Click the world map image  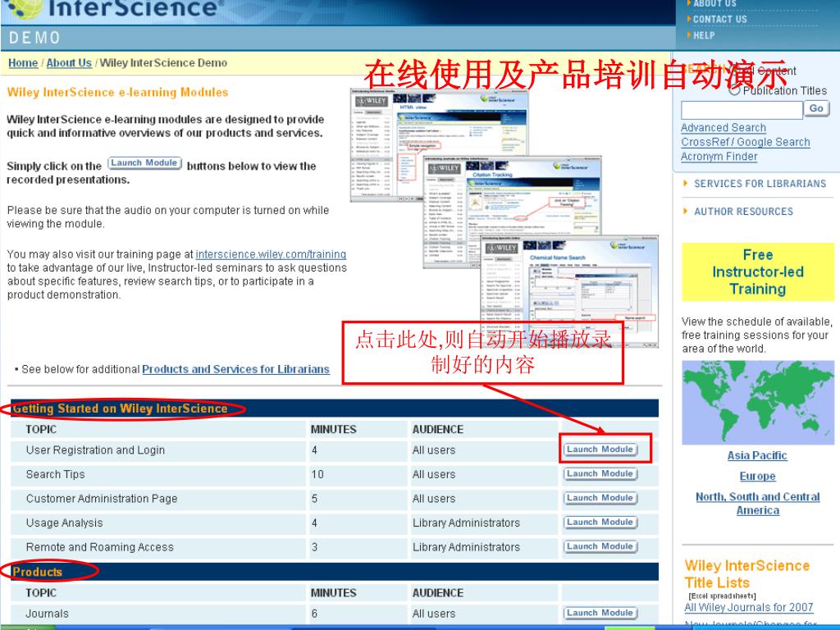[x=757, y=403]
